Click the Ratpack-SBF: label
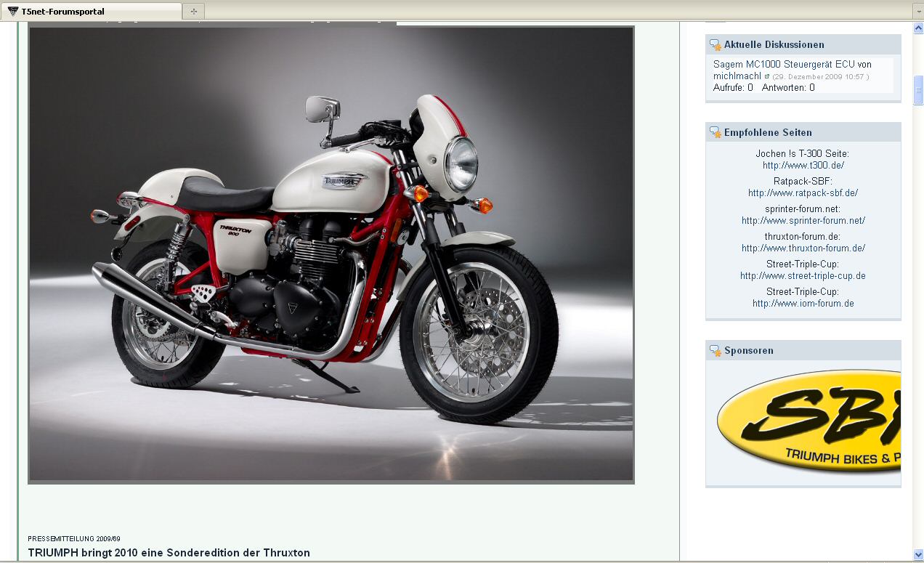 [x=803, y=182]
